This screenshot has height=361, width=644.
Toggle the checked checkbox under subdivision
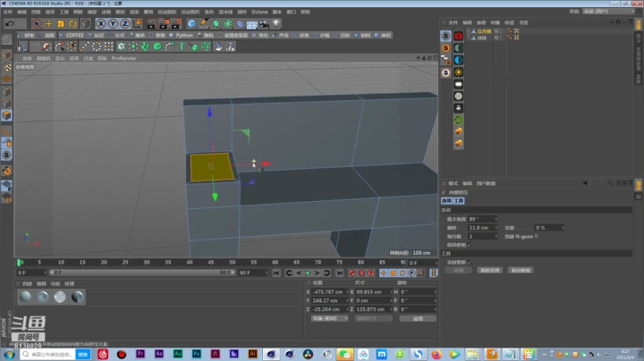pos(470,245)
